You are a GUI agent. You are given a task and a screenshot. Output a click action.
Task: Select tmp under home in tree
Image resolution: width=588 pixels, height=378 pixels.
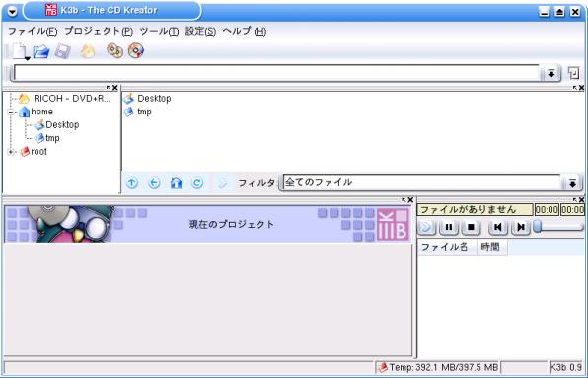click(47, 138)
